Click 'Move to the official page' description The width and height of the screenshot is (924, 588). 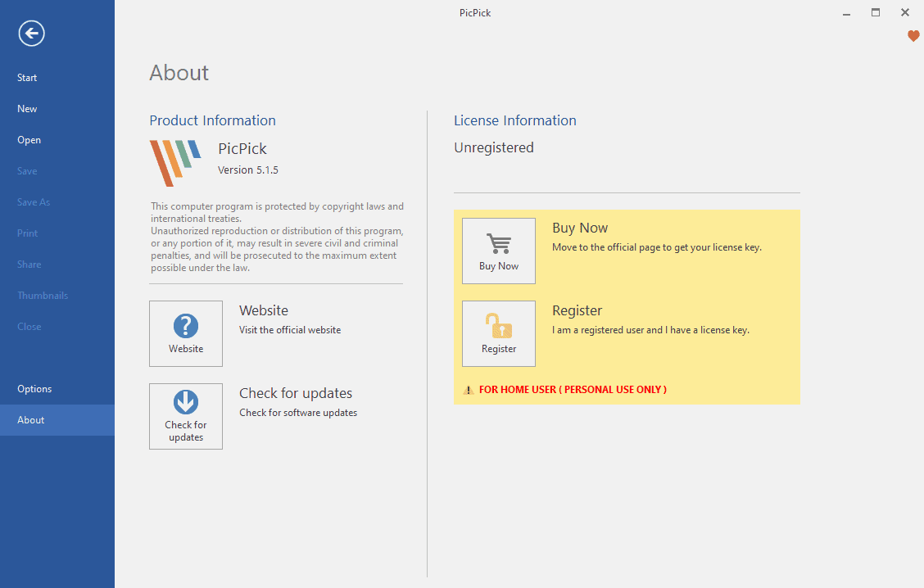click(657, 247)
